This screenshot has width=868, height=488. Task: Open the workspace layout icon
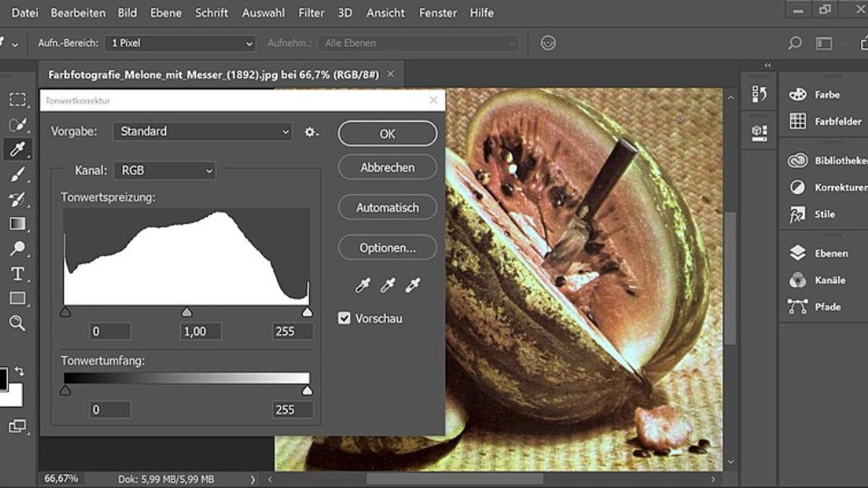[x=824, y=43]
